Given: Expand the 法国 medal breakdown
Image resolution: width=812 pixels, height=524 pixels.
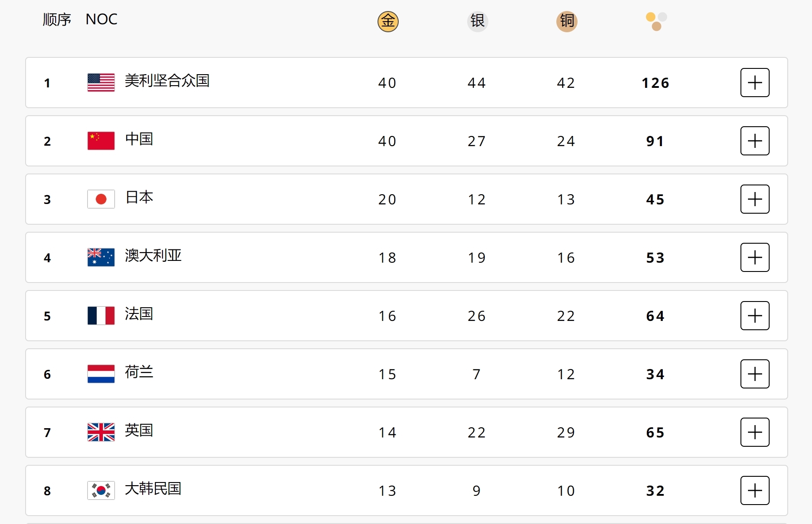Looking at the screenshot, I should click(x=755, y=316).
